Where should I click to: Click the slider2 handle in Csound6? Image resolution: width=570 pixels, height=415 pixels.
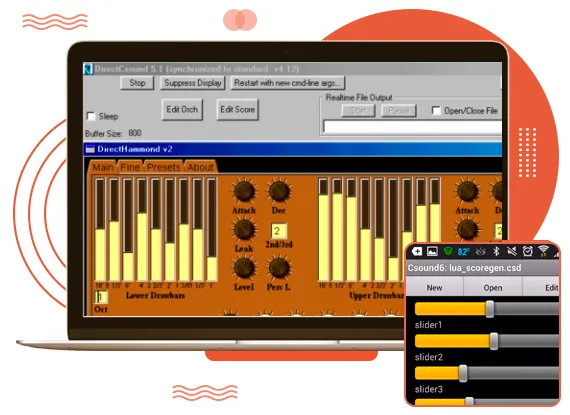[494, 341]
